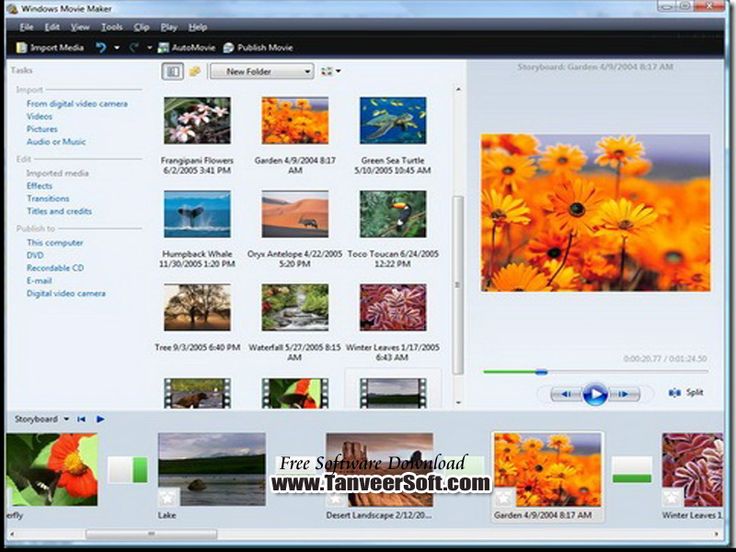Open the Transitions link
The height and width of the screenshot is (552, 736).
[x=48, y=199]
